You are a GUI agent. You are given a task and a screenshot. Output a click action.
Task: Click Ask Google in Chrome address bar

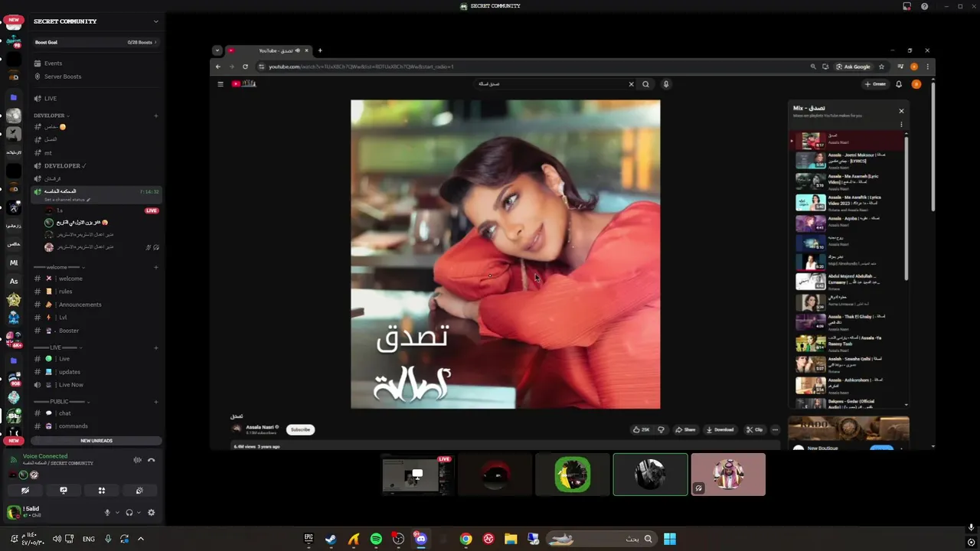[x=853, y=67]
